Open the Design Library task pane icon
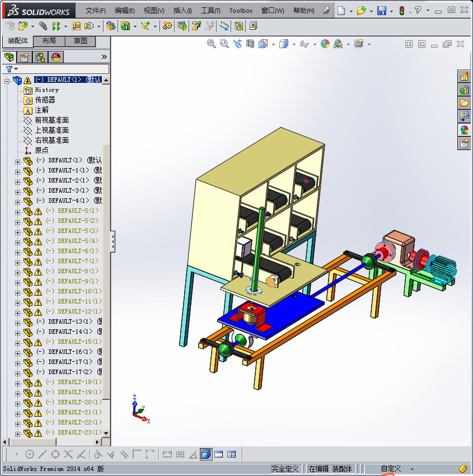Image resolution: width=473 pixels, height=476 pixels. pyautogui.click(x=464, y=90)
